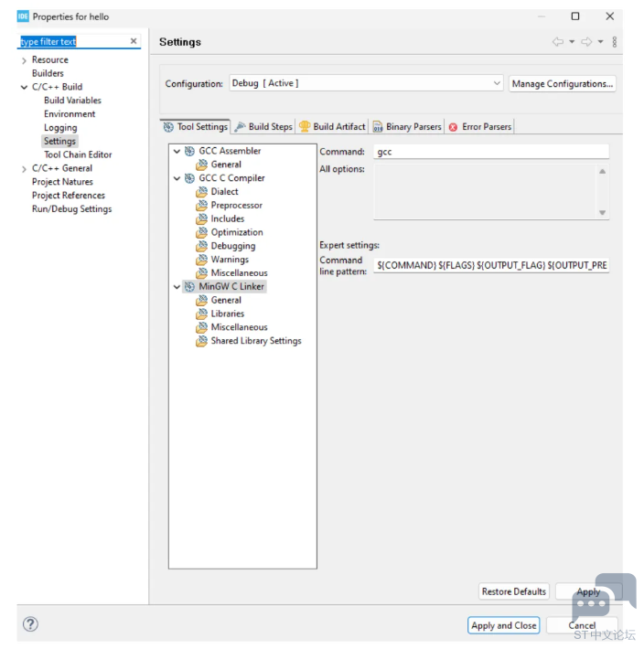Select the Shared Library Settings icon
The width and height of the screenshot is (644, 649).
[x=202, y=341]
